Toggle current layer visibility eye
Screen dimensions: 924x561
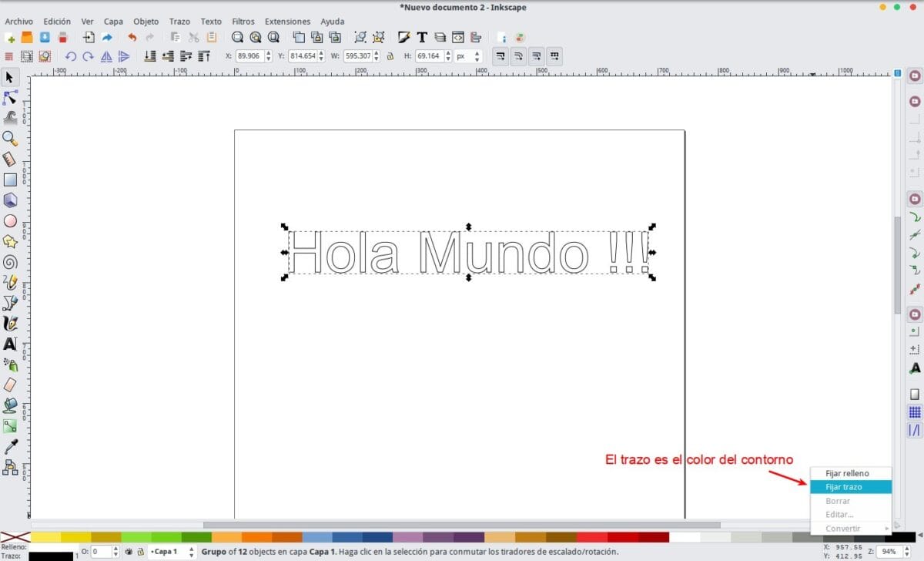click(x=128, y=552)
